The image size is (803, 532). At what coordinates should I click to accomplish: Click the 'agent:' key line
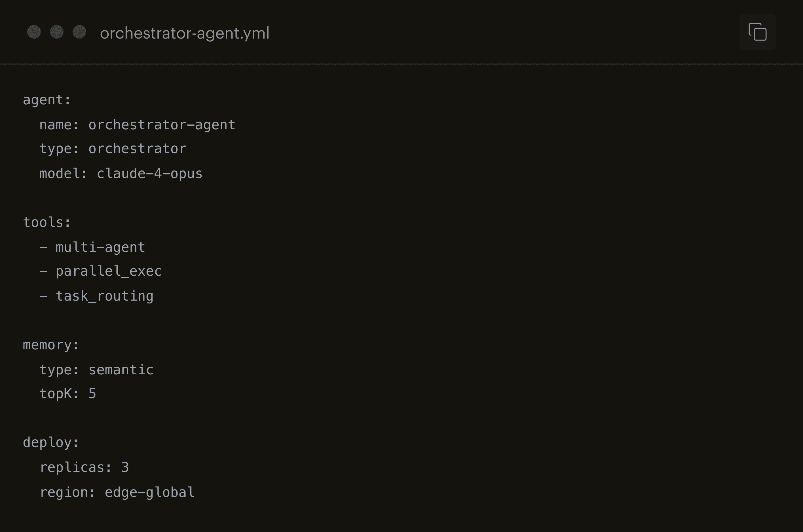[47, 100]
